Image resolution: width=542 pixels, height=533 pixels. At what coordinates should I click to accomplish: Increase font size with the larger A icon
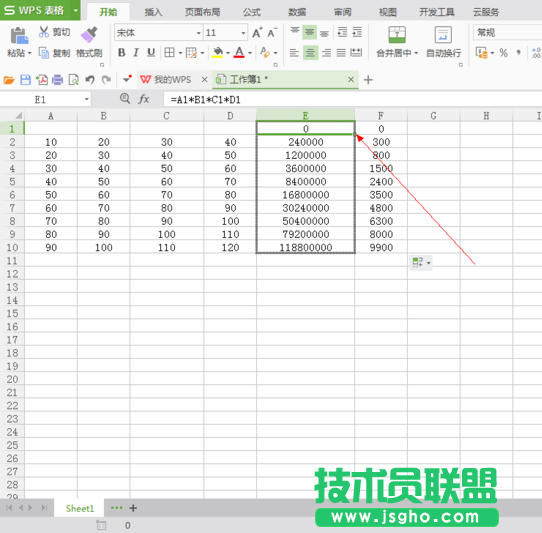pyautogui.click(x=257, y=32)
